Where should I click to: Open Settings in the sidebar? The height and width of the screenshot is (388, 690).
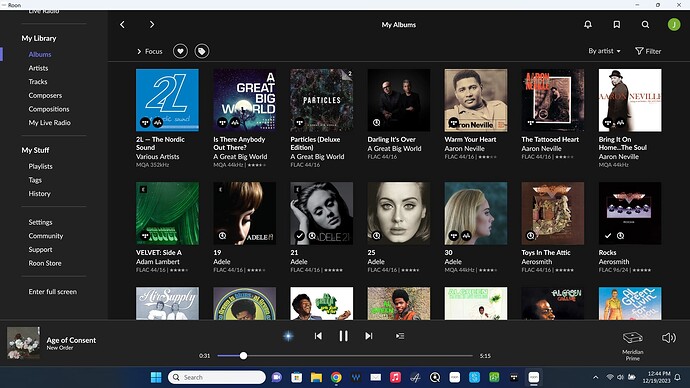[x=40, y=222]
